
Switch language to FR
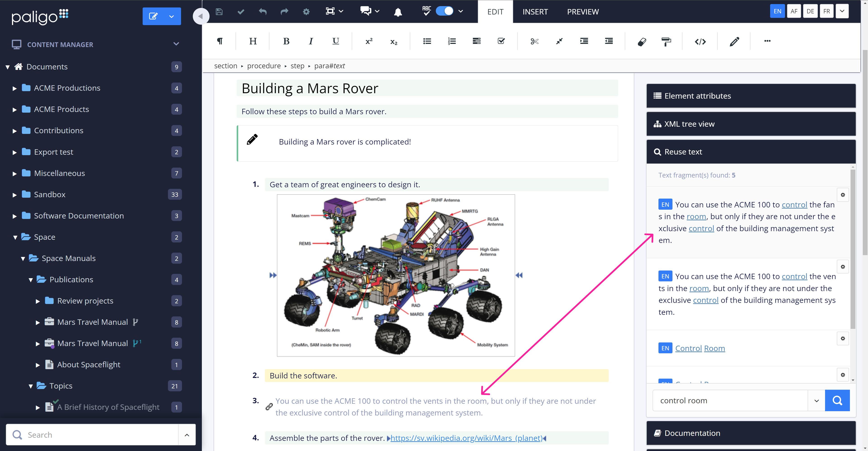pos(827,11)
